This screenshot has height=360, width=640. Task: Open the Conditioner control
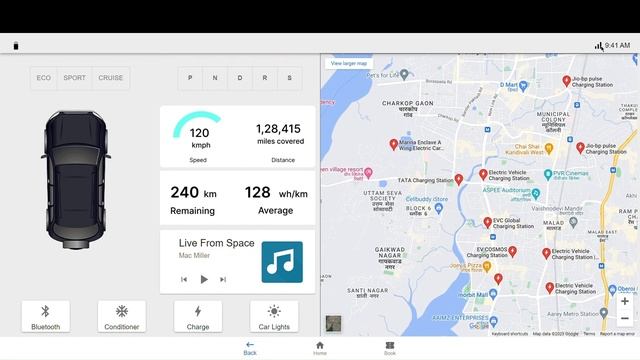[122, 316]
